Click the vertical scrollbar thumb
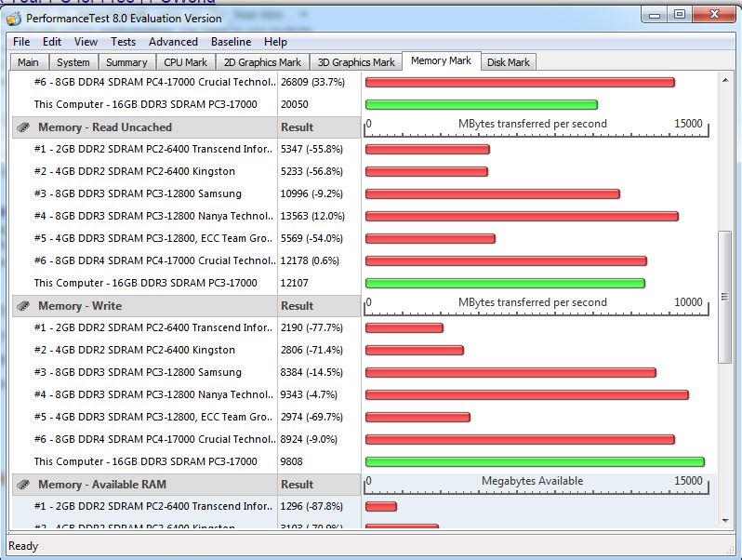 click(x=725, y=298)
